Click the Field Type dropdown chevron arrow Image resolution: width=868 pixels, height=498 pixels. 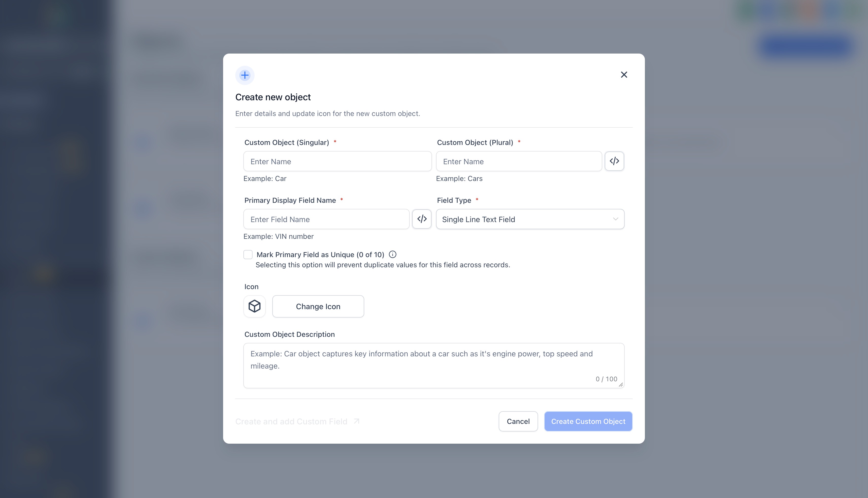pos(615,219)
